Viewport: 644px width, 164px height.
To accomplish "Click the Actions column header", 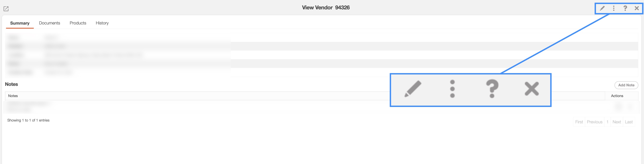I will coord(617,96).
